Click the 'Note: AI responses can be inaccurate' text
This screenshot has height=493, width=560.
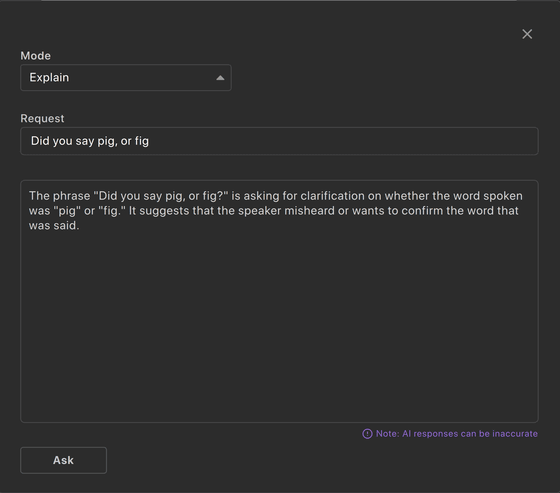pos(457,434)
